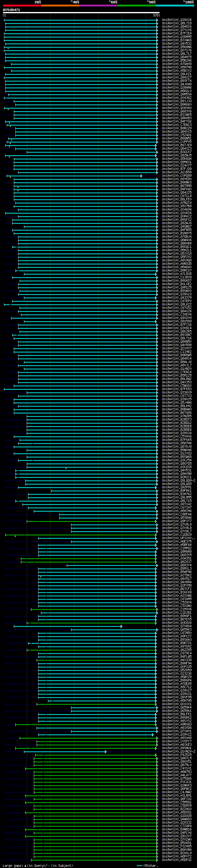Open hit UniRef100_Q38HM5

click(x=177, y=37)
